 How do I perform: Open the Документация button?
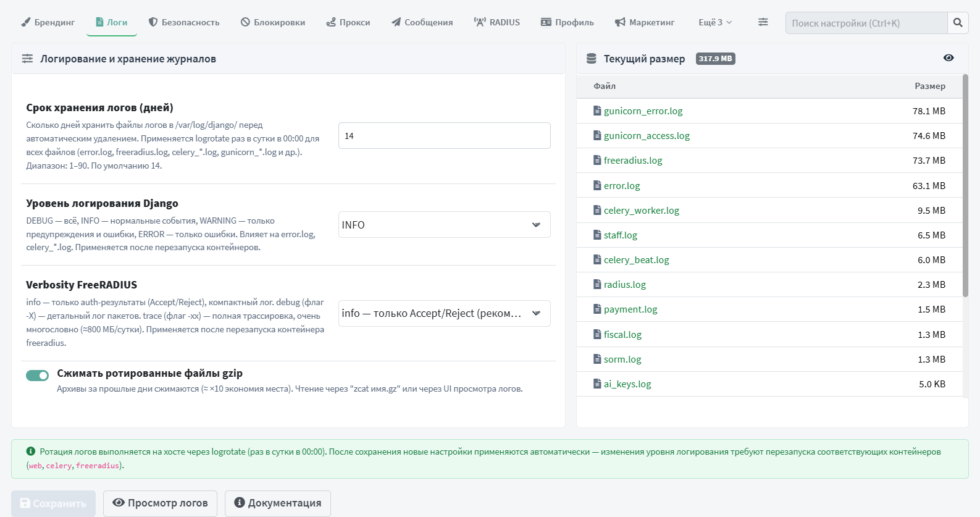point(278,503)
